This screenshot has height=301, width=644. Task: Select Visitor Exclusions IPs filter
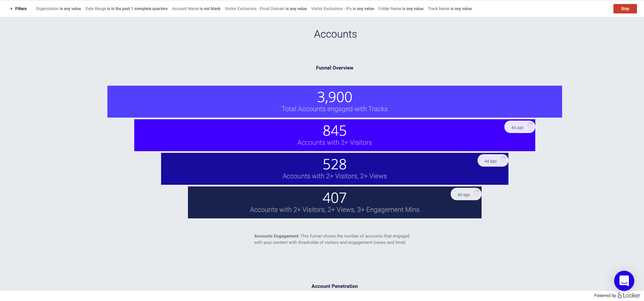pos(342,9)
